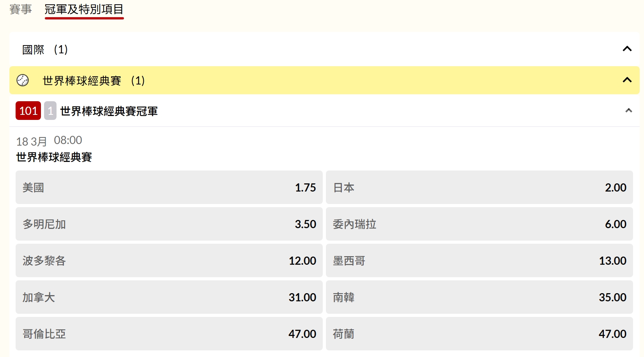Click the gray 1 badge
This screenshot has height=357, width=644.
click(x=50, y=111)
